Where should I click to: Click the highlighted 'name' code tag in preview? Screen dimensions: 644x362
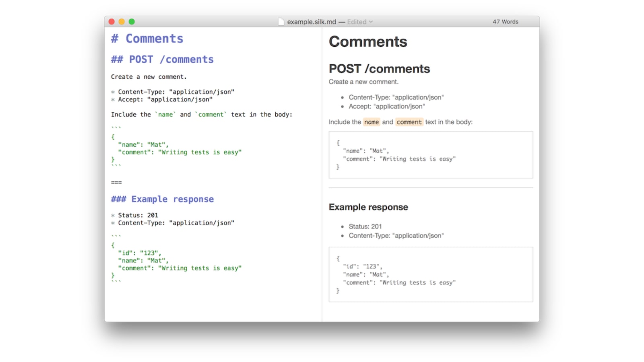click(x=372, y=122)
